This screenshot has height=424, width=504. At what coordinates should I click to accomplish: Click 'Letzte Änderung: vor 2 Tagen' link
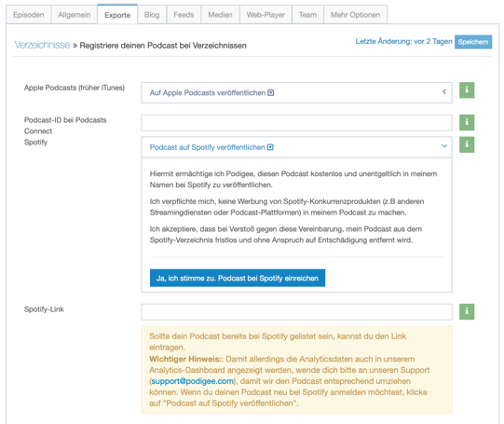(403, 41)
